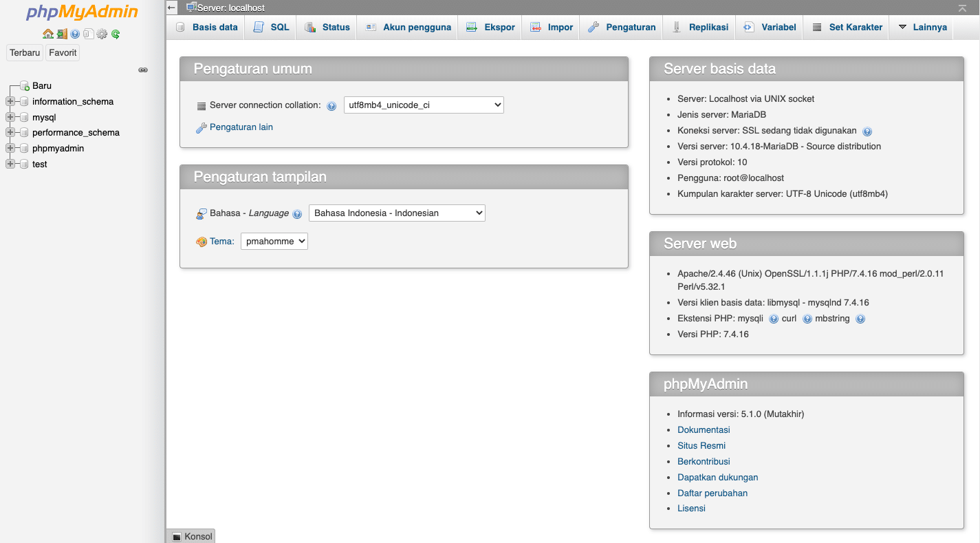Click the help icon beside Server connection collation
This screenshot has width=980, height=543.
(x=331, y=106)
